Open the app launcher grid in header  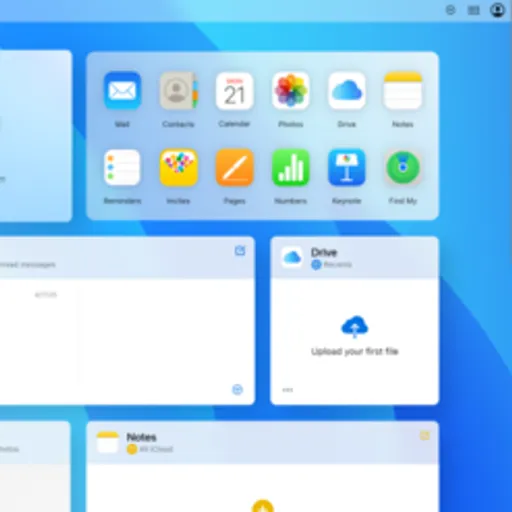pyautogui.click(x=474, y=10)
